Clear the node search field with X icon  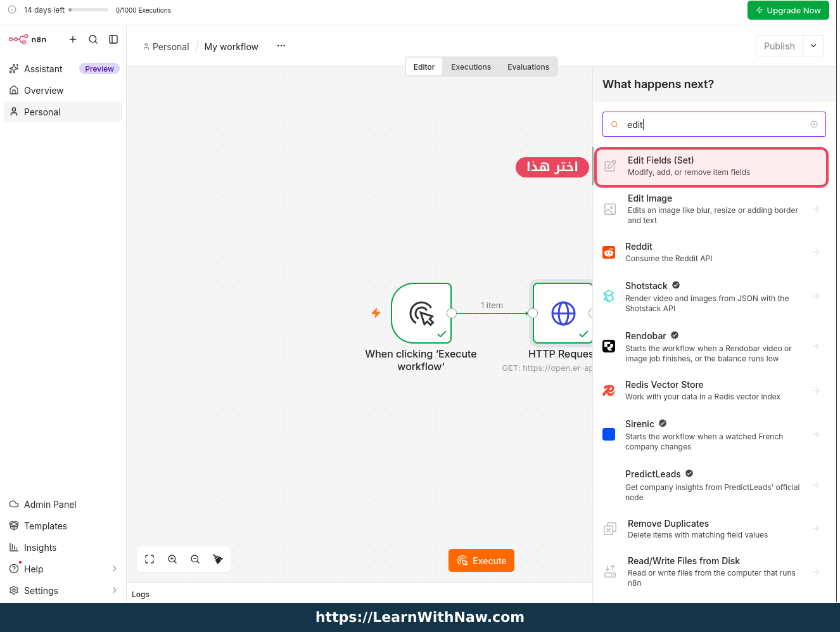pos(814,124)
